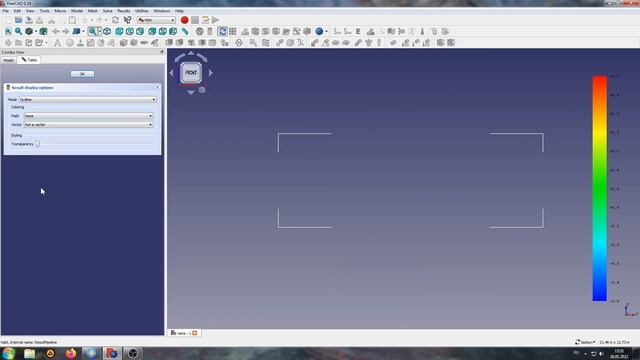Click the taskbar volume icon
640x360 pixels.
coord(601,353)
